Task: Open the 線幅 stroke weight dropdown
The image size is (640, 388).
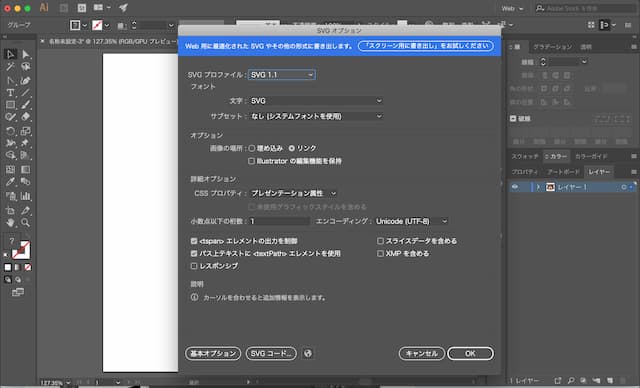Action: pos(584,62)
